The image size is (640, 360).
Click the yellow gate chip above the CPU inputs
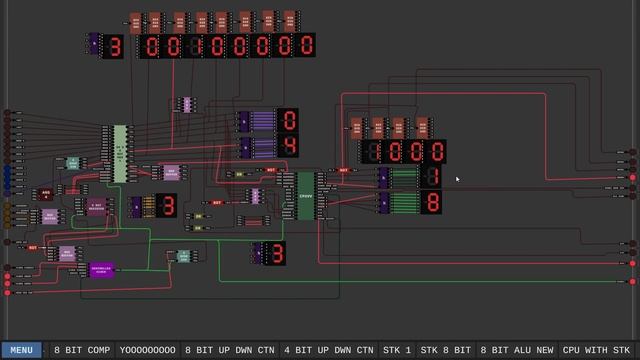click(239, 174)
